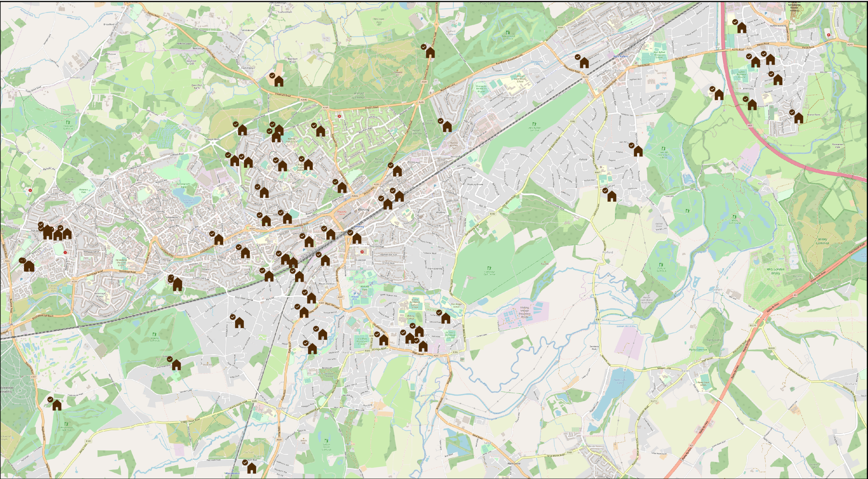868x479 pixels.
Task: Click the parking P icon at Brooklands
Action: [766, 14]
